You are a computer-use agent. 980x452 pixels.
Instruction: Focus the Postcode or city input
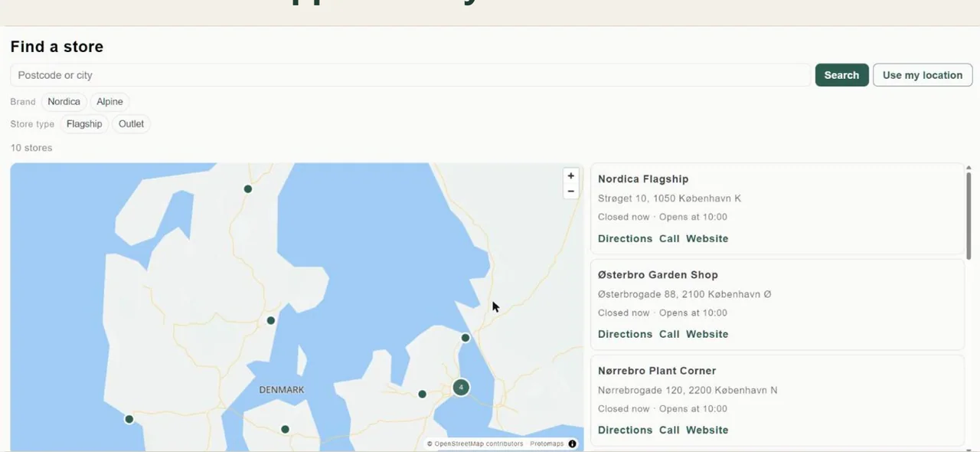point(410,75)
